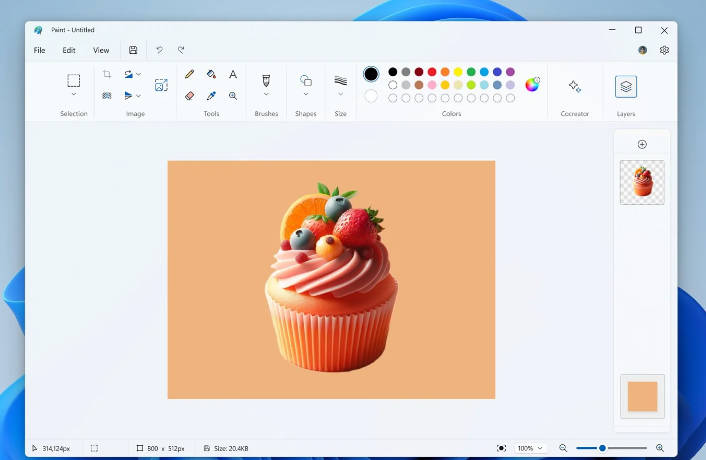Viewport: 706px width, 460px height.
Task: Open the File menu
Action: (x=39, y=50)
